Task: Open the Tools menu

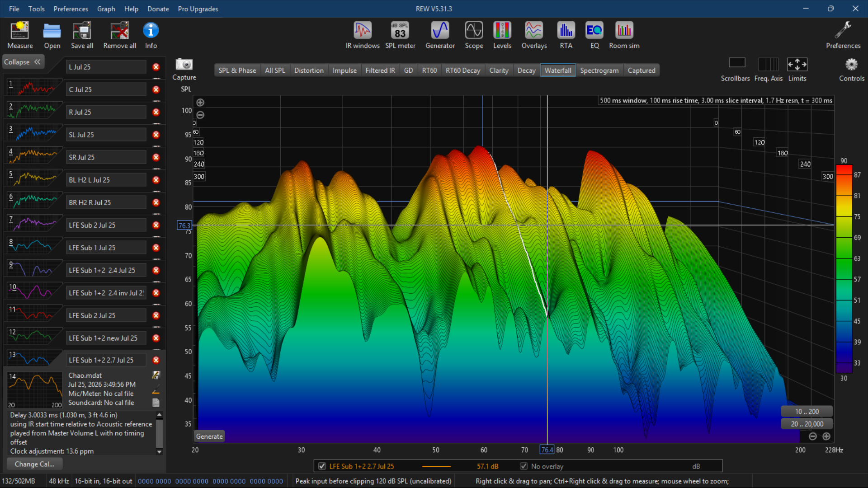Action: pyautogui.click(x=36, y=9)
